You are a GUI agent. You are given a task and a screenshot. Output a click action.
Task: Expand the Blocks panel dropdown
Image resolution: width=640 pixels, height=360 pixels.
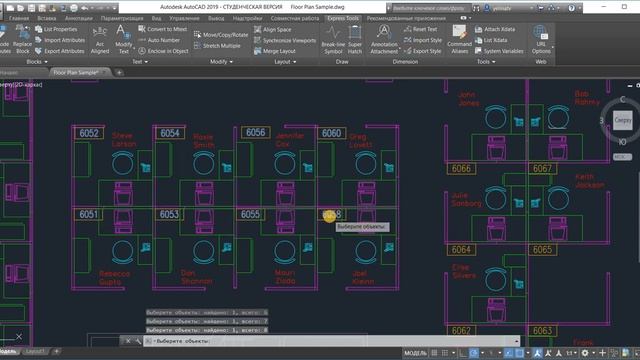tap(37, 62)
